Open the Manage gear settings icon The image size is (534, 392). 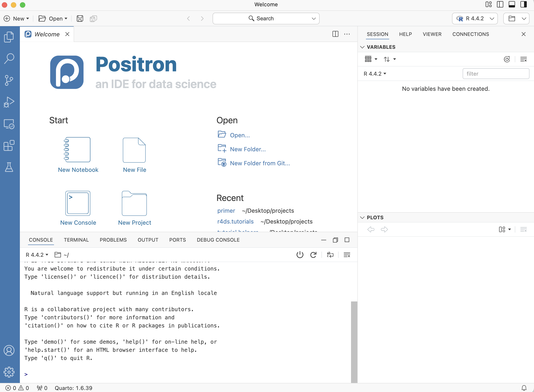[9, 372]
